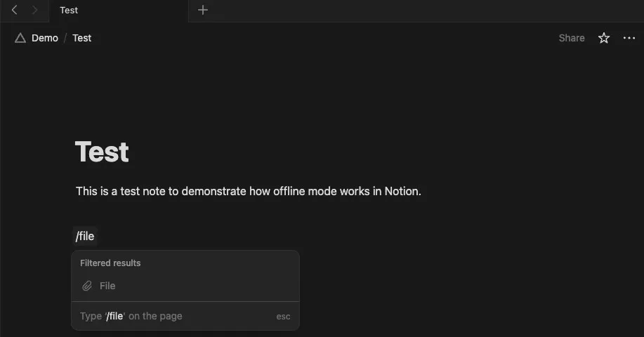Open the three-dot page menu
Screen dimensions: 644x337
[x=629, y=38]
